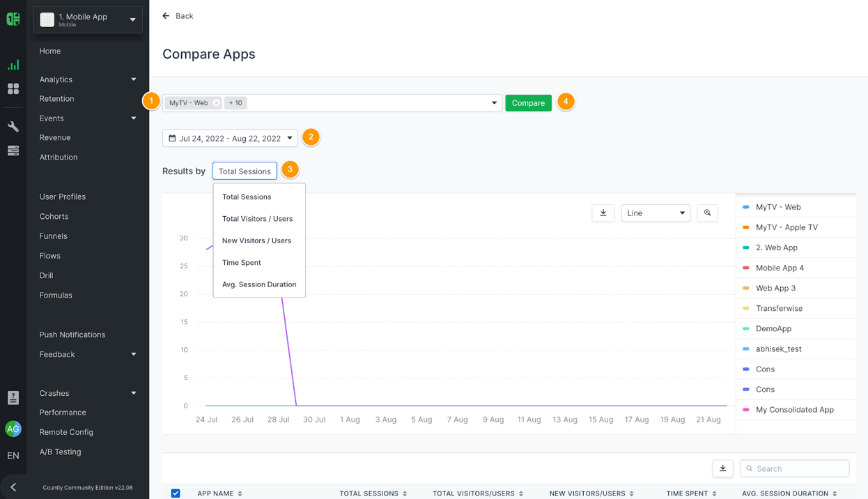
Task: Open the server utilities sidebar icon
Action: [13, 151]
